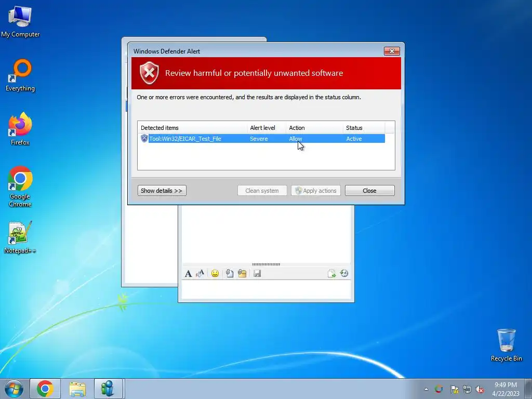532x399 pixels.
Task: Select the Tool:Win32/EICAR_Test_File row
Action: (x=262, y=139)
